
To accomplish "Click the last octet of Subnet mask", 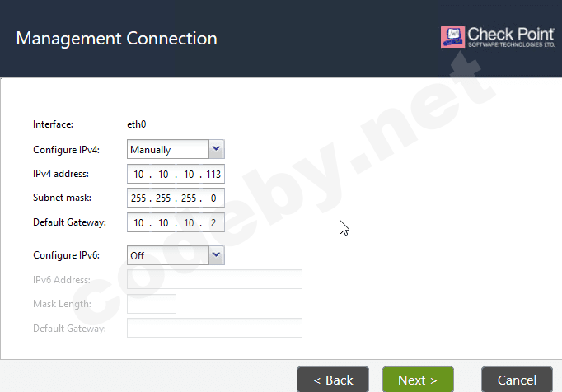I will click(x=213, y=198).
